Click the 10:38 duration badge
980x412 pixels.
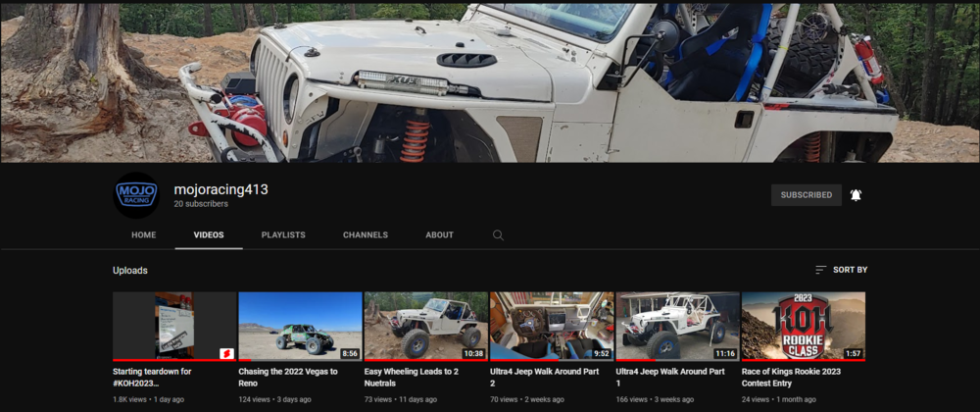tap(473, 354)
